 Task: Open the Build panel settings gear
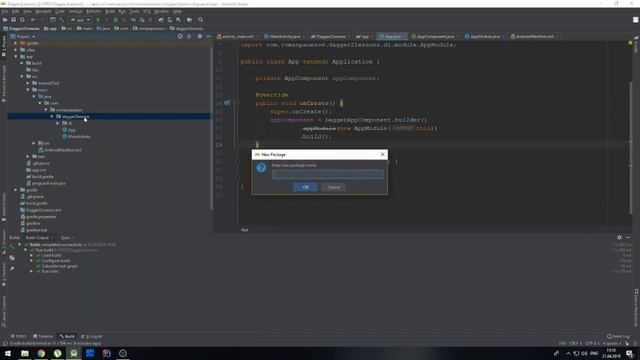pos(619,238)
